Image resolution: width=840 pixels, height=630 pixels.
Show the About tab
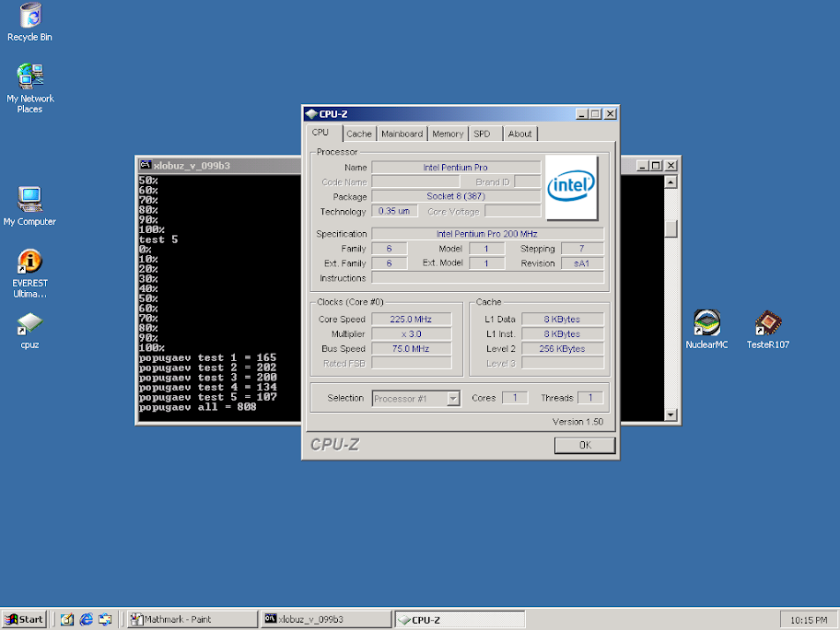[x=519, y=134]
